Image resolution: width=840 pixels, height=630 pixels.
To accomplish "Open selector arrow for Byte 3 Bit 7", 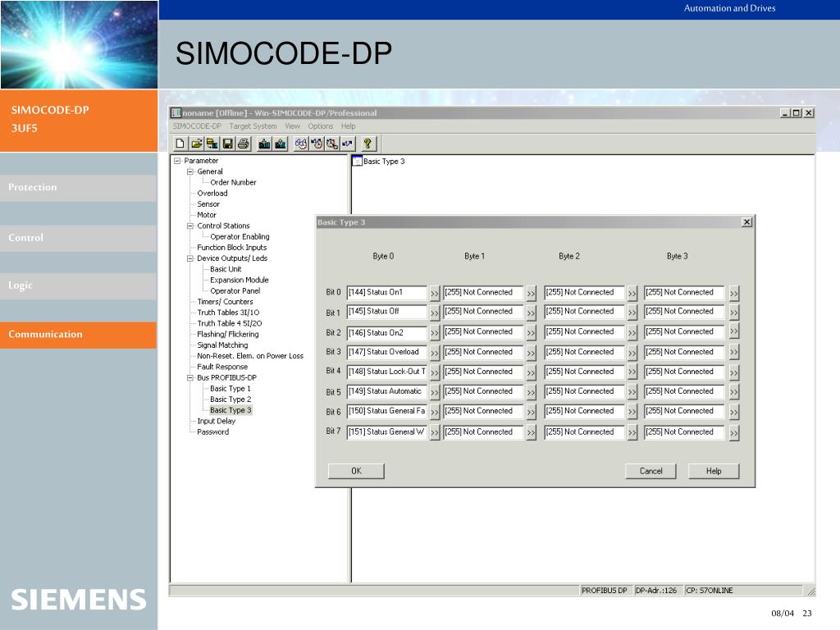I will tap(734, 432).
